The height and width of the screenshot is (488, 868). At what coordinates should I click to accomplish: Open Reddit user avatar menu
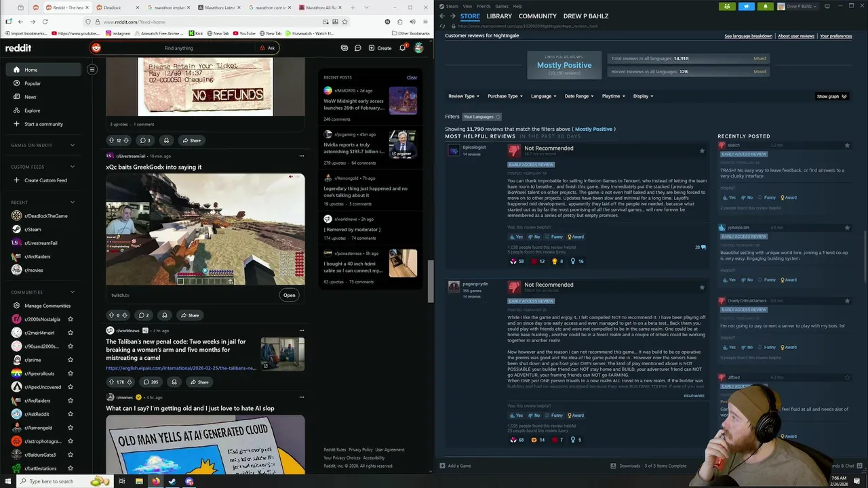click(x=419, y=48)
